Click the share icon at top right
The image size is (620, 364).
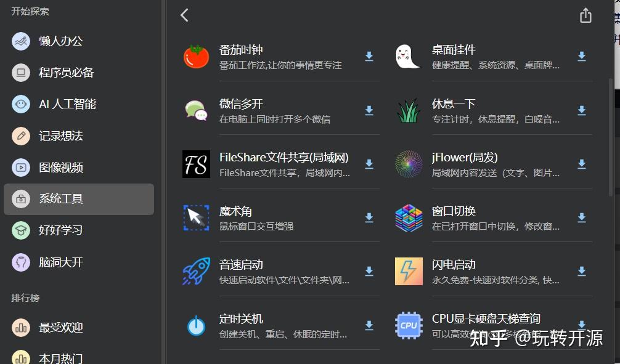585,15
